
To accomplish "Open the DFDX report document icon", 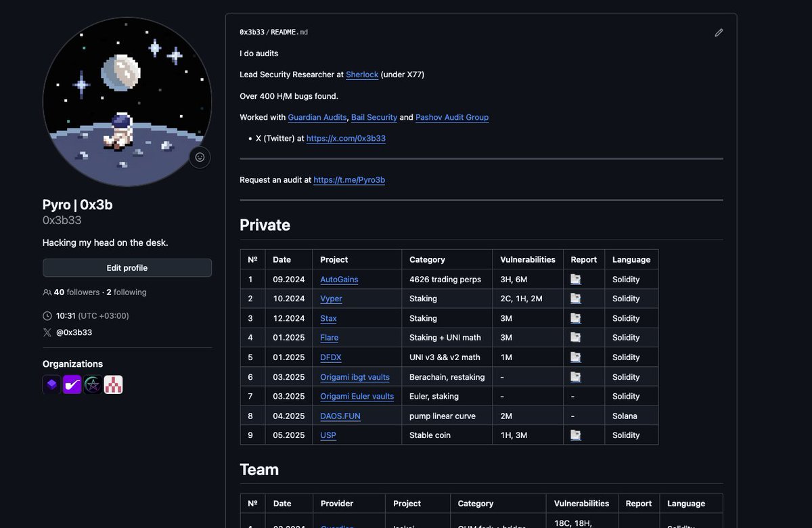I will 576,357.
